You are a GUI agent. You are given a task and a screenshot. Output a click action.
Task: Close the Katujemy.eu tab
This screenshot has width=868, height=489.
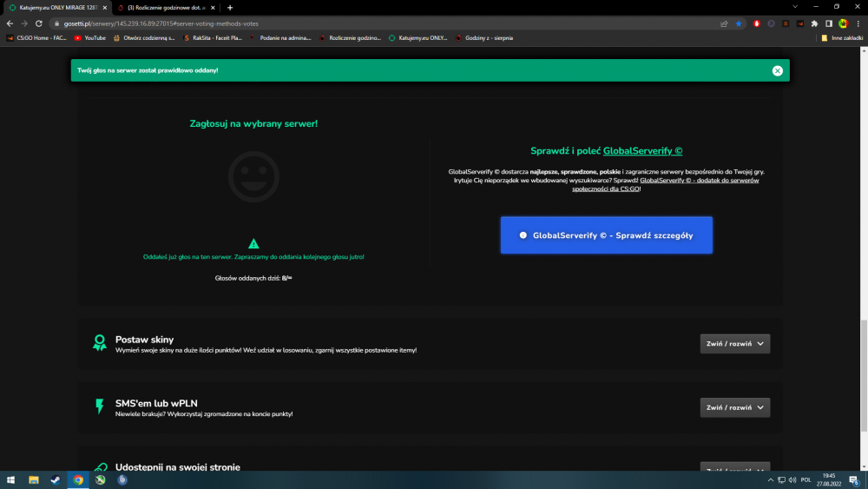pos(105,8)
